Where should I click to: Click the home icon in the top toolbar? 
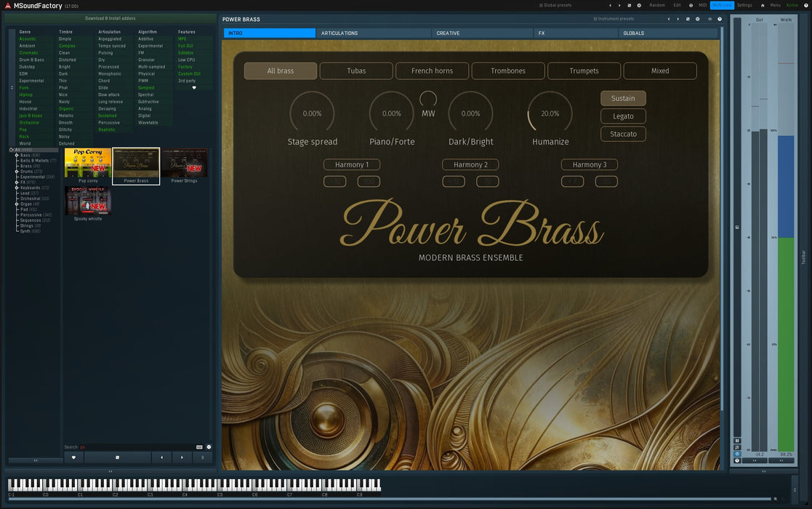click(x=763, y=5)
